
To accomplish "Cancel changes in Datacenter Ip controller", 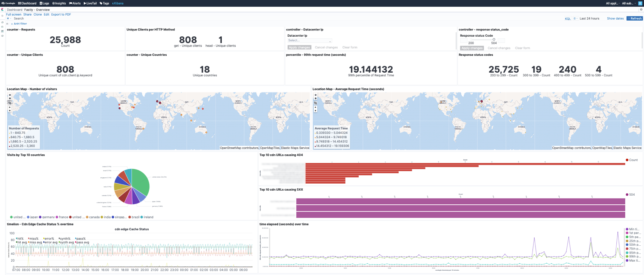I will tap(326, 47).
